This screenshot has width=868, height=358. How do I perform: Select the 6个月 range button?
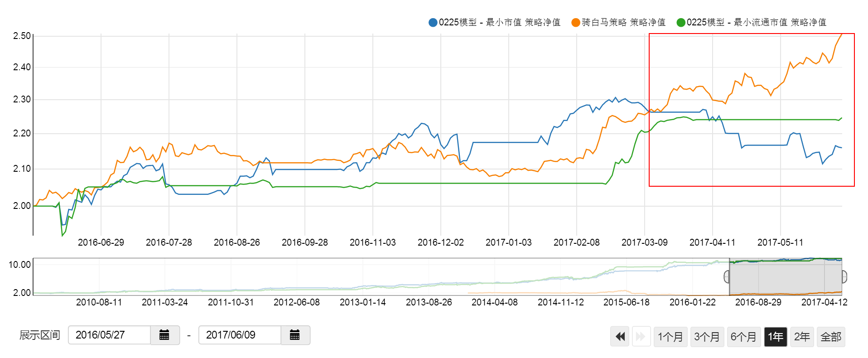tap(743, 337)
